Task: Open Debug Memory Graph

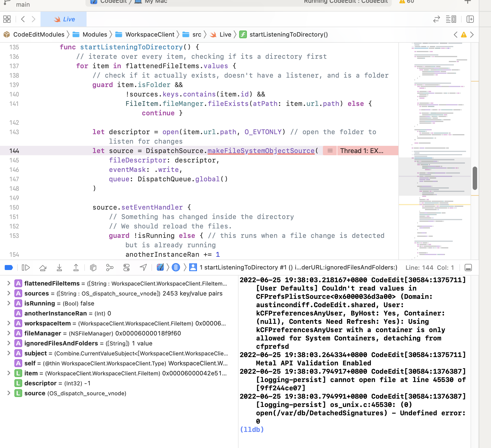Action: coord(110,268)
